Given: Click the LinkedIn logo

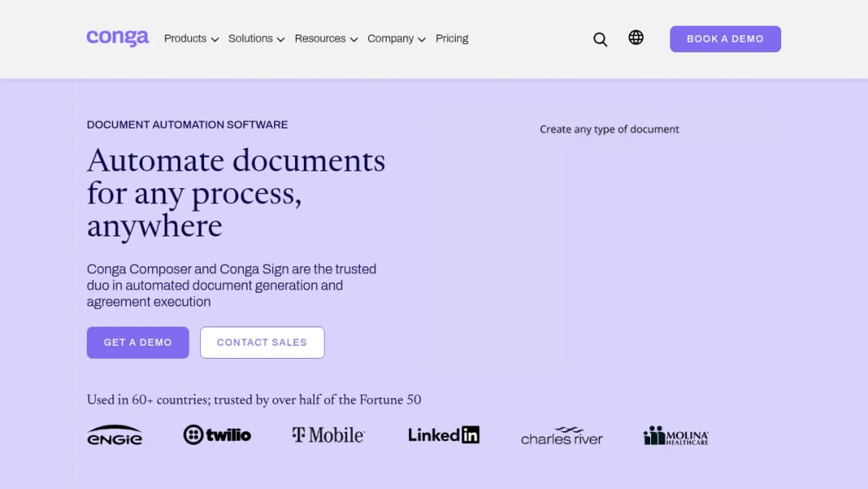Looking at the screenshot, I should pos(444,435).
